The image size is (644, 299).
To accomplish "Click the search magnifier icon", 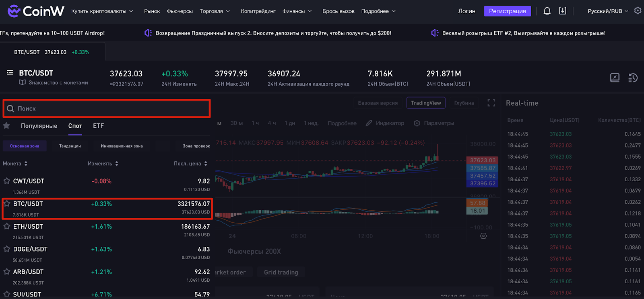I will click(10, 109).
